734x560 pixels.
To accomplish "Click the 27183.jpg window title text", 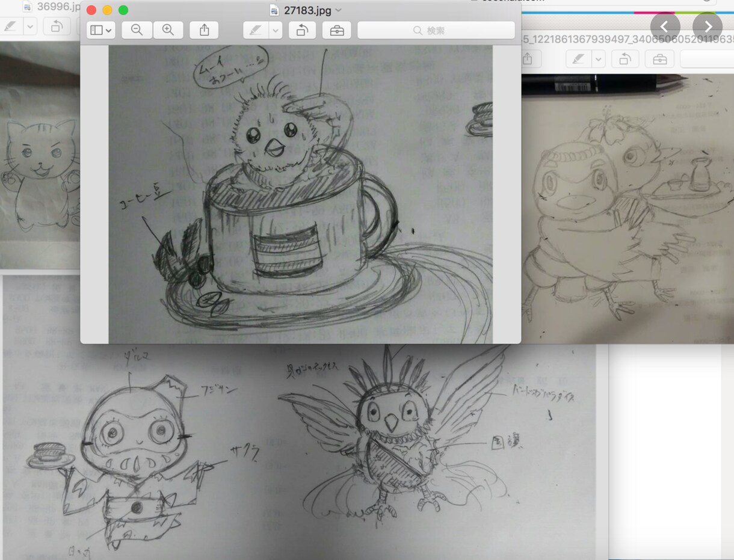I will pyautogui.click(x=307, y=10).
